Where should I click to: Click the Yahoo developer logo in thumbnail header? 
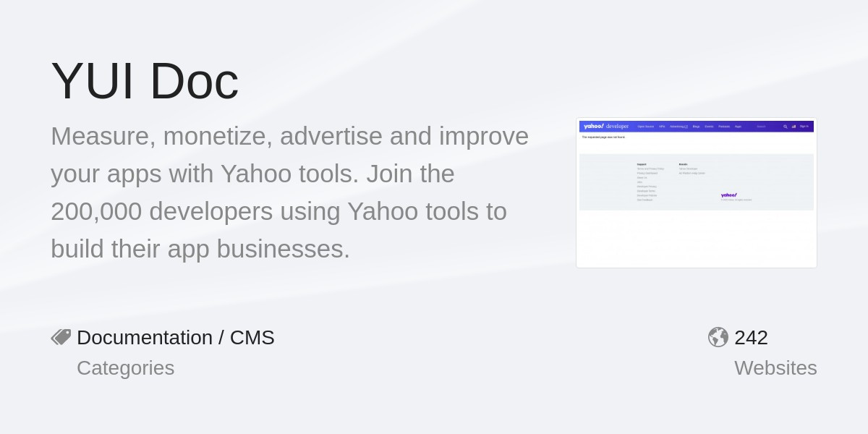click(606, 127)
